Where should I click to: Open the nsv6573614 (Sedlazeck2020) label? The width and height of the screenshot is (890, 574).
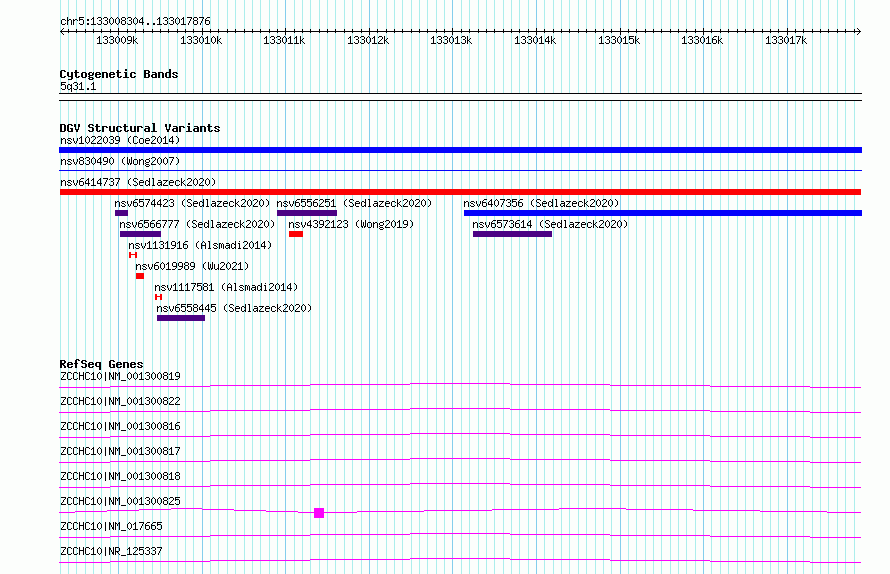(x=551, y=224)
